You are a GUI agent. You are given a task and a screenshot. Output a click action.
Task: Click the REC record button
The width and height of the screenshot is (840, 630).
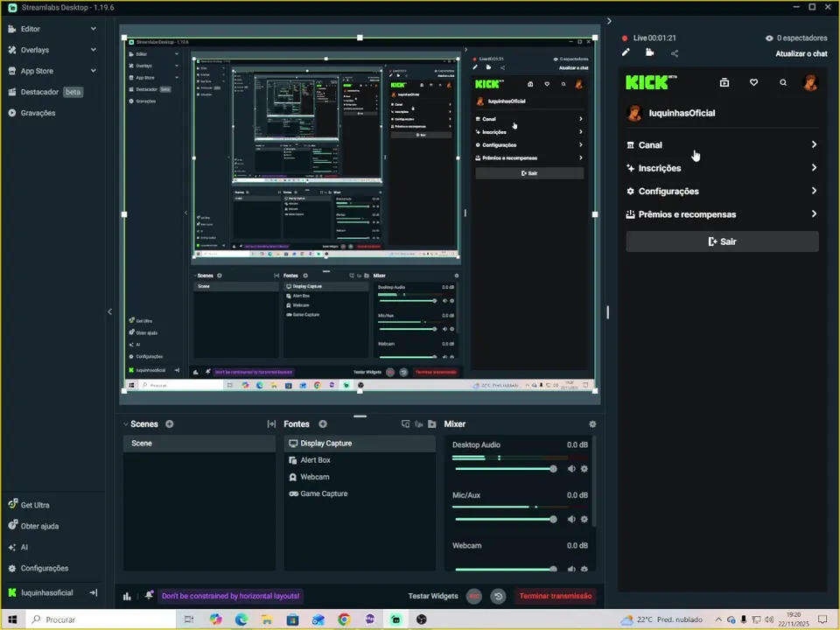pyautogui.click(x=473, y=596)
